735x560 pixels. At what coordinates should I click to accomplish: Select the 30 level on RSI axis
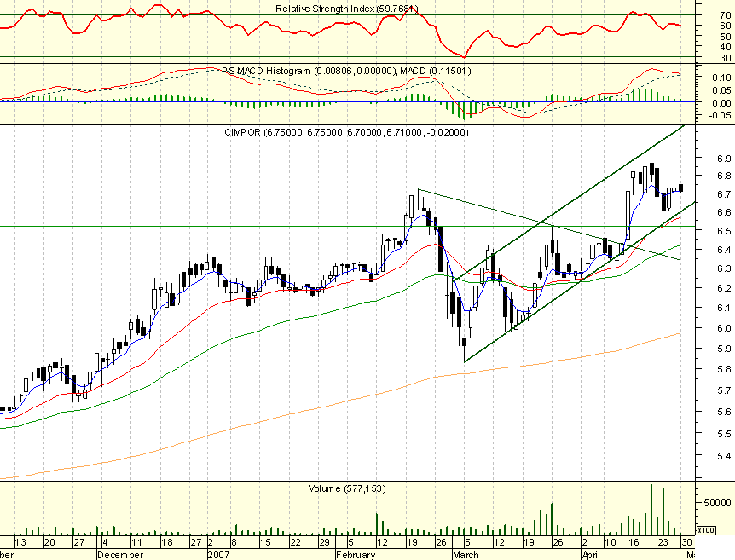725,58
